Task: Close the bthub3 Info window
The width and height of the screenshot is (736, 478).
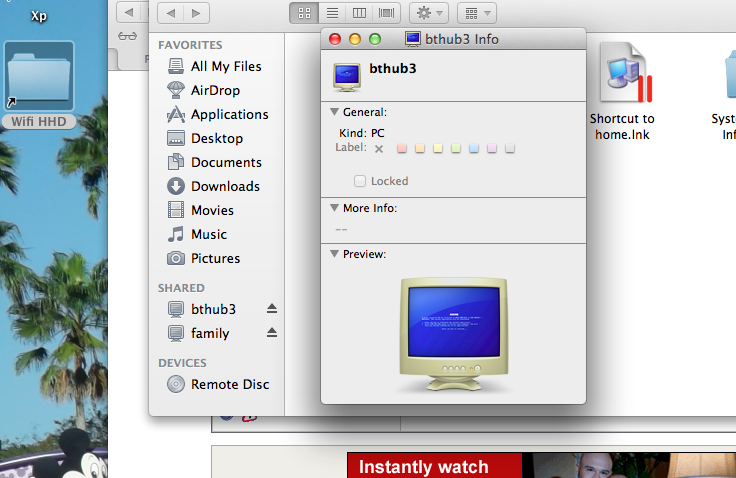Action: [335, 39]
